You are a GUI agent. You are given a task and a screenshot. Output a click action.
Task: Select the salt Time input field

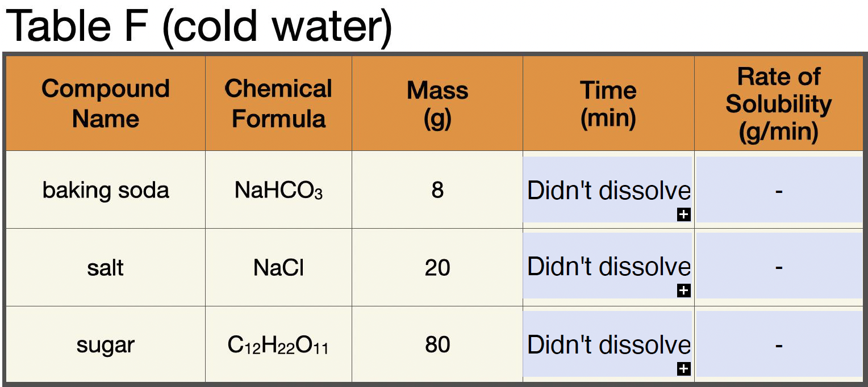click(608, 266)
